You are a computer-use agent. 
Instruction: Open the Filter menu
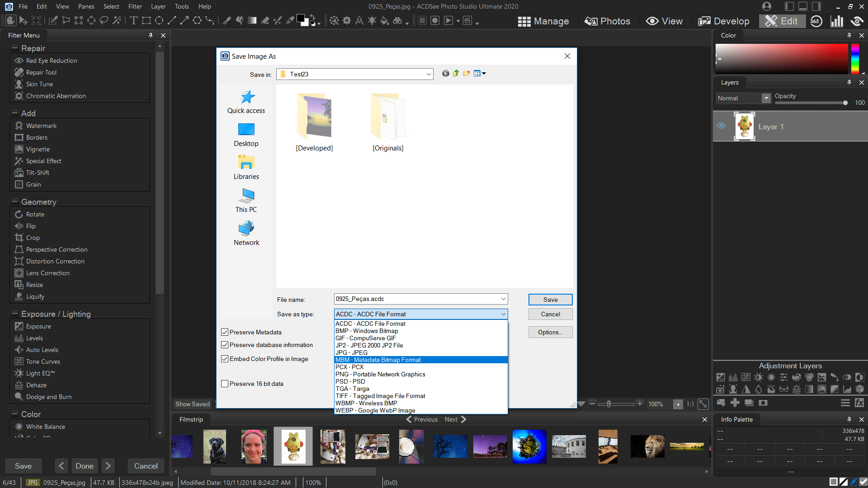[135, 6]
